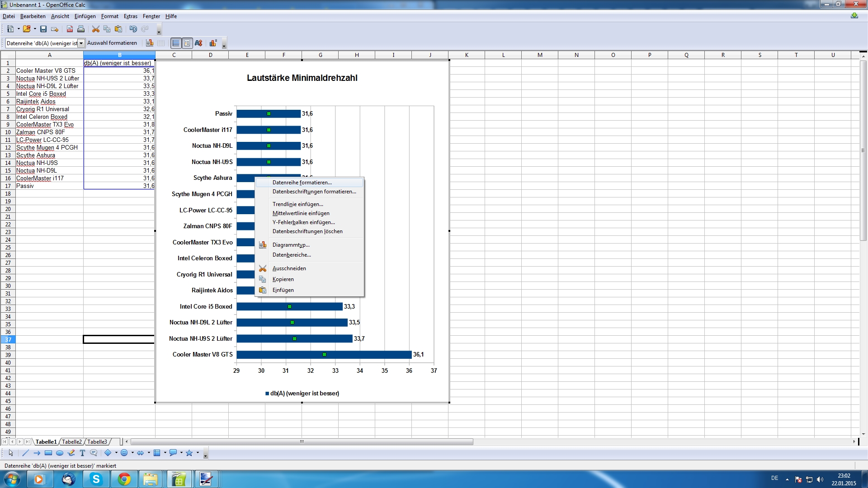Expand the Symbol Shapes dropdown arrow
868x488 pixels.
pos(132,453)
